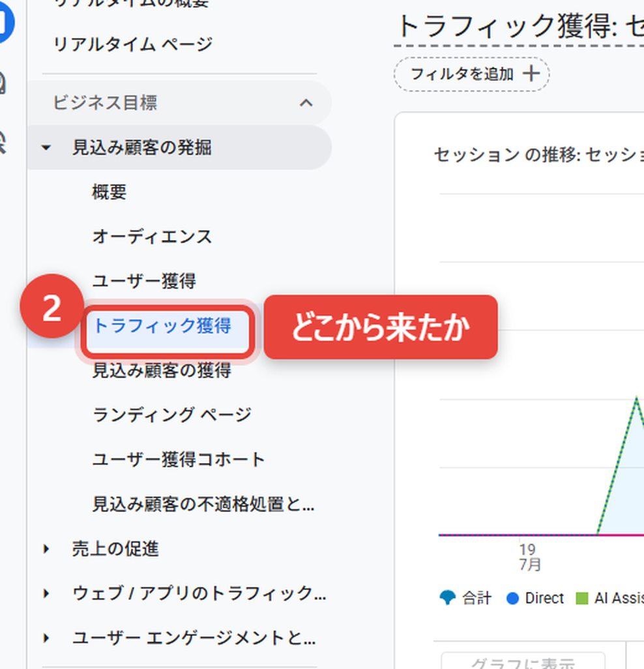The height and width of the screenshot is (669, 644).
Task: Click the セッション の推移 chart heading
Action: 538,155
